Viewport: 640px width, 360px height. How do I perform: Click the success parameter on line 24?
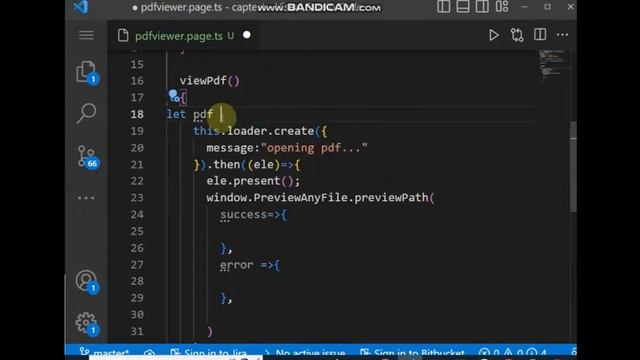point(244,214)
